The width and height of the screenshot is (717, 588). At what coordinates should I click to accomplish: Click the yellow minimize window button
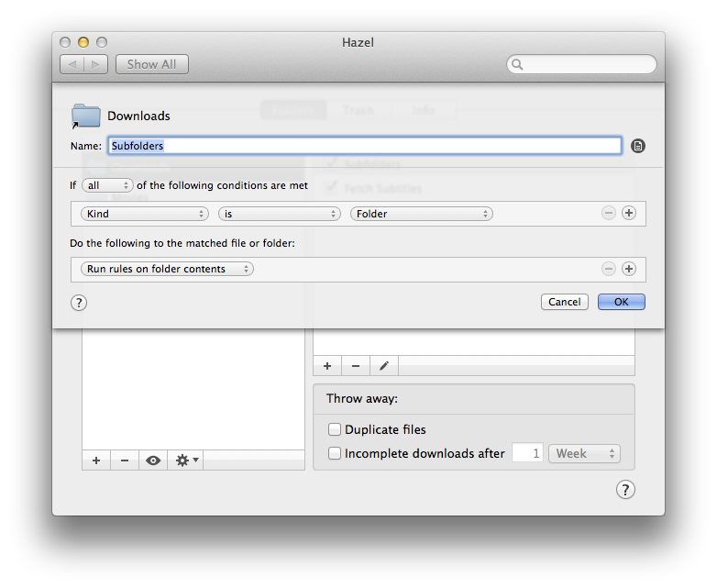pos(83,42)
